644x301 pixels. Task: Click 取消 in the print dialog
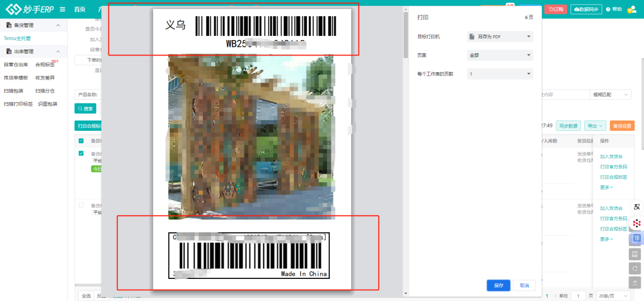pyautogui.click(x=525, y=285)
